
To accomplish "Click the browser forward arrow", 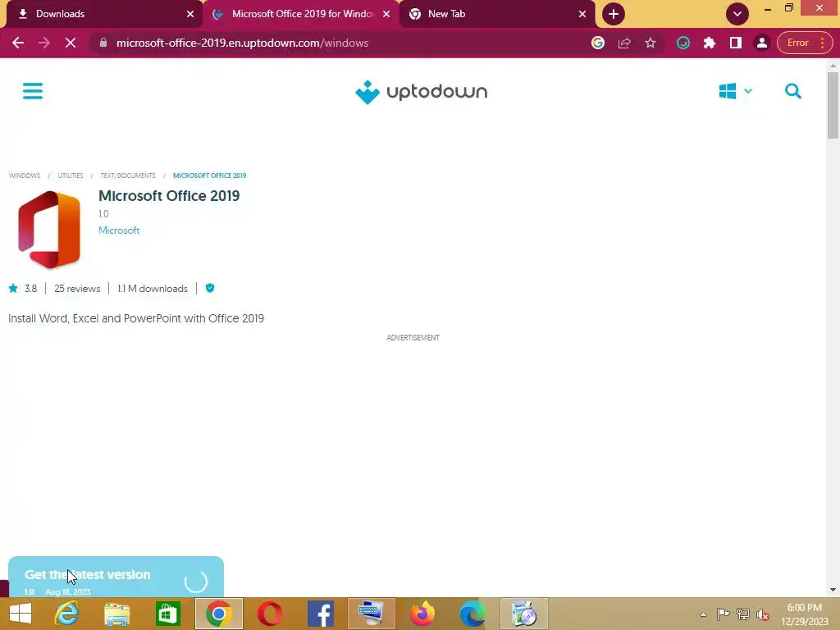I will point(44,43).
